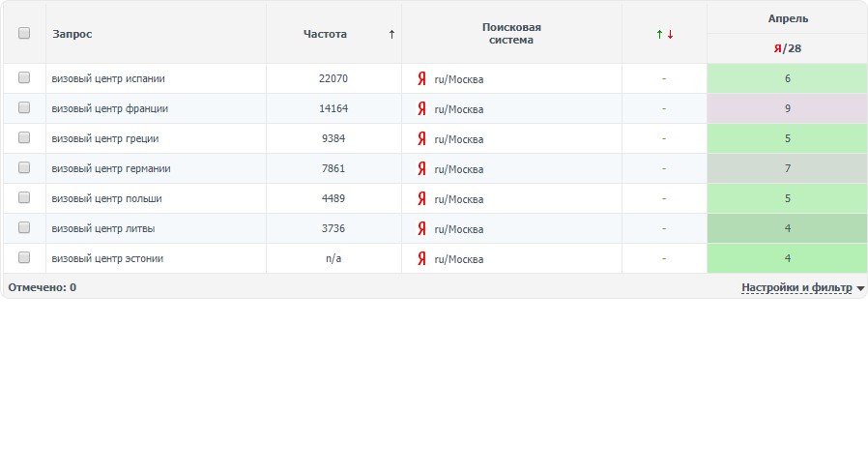Click frequency value 22070
This screenshot has height=473, width=868.
[333, 78]
